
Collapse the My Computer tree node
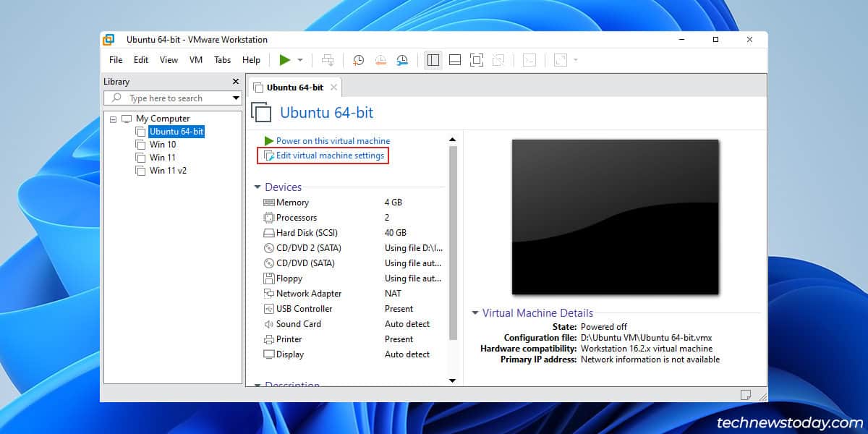click(x=113, y=119)
